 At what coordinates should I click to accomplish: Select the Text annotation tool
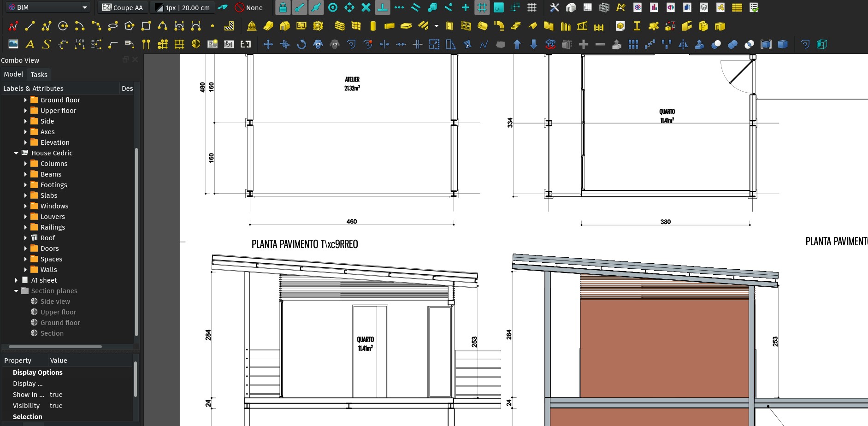(30, 44)
